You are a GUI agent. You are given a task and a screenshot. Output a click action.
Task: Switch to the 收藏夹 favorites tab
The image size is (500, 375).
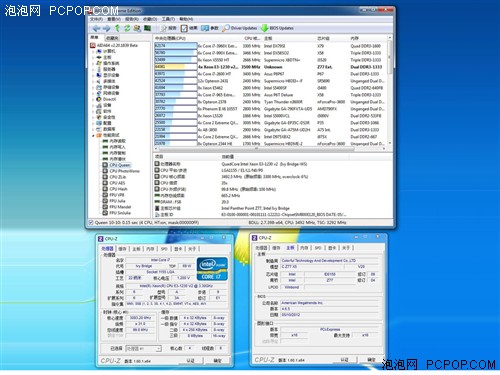(111, 38)
